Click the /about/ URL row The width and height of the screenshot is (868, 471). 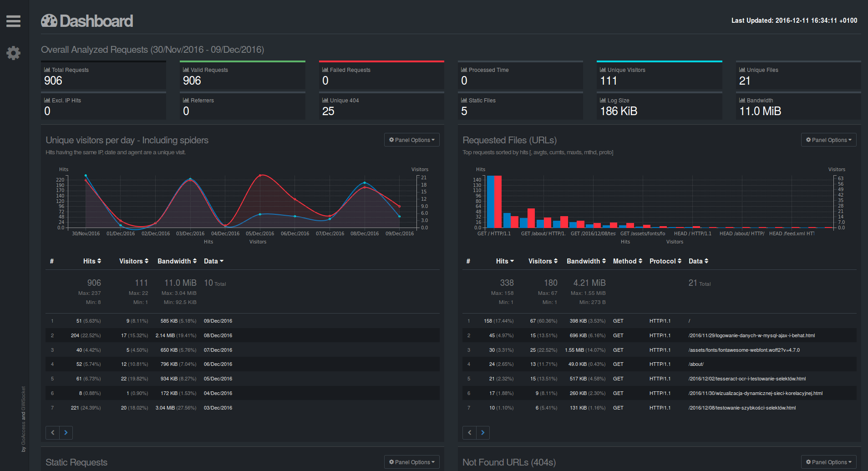click(x=696, y=364)
